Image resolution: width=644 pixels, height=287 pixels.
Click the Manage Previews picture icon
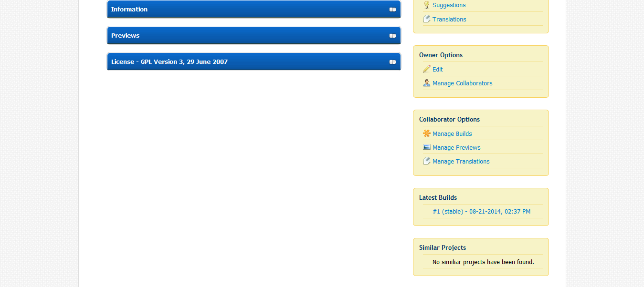(x=427, y=147)
